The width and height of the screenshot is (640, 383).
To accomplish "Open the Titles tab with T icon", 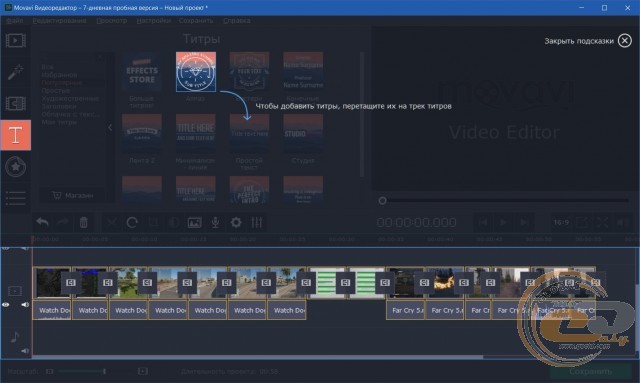I will click(16, 135).
